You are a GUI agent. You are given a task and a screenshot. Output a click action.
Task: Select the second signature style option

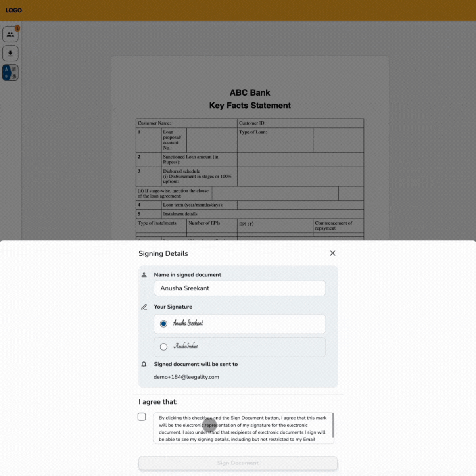163,346
